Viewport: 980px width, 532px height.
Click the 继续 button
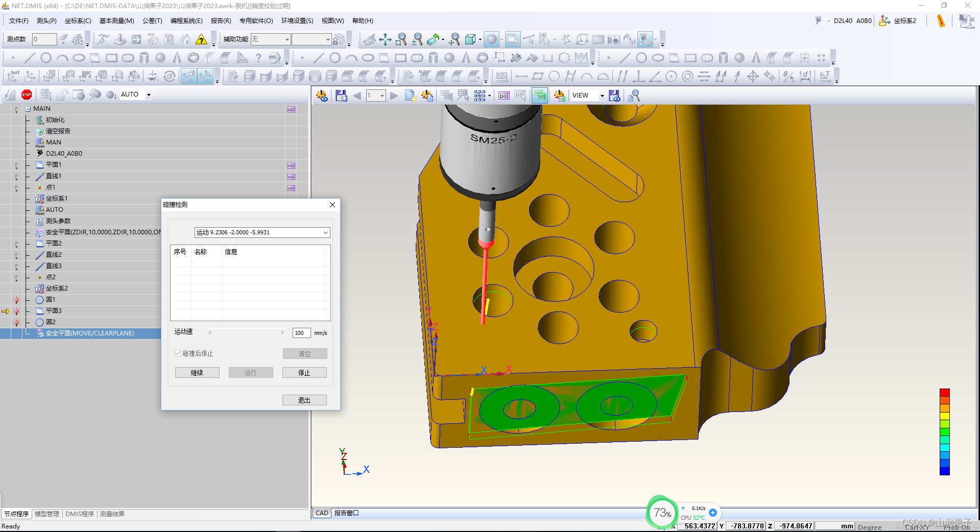pos(197,373)
